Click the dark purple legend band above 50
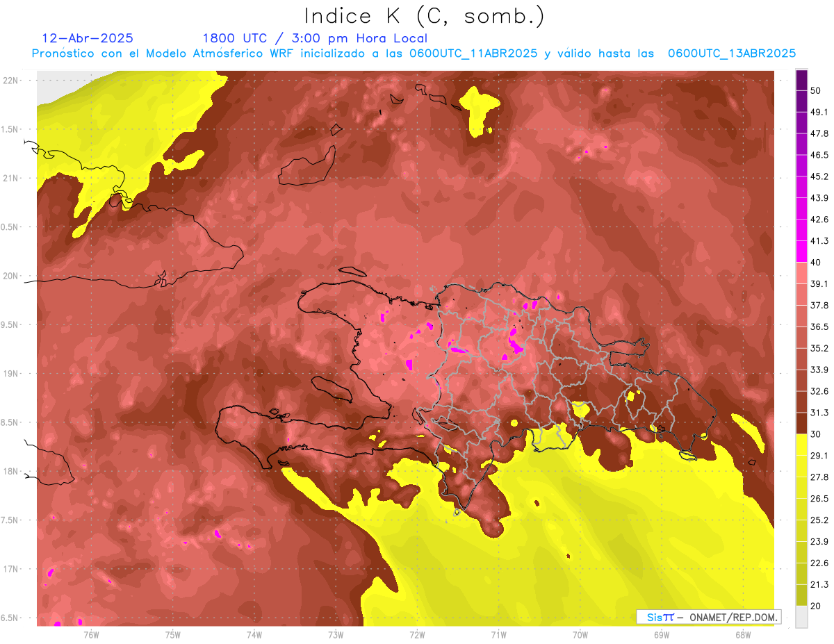The width and height of the screenshot is (834, 644). pyautogui.click(x=801, y=80)
